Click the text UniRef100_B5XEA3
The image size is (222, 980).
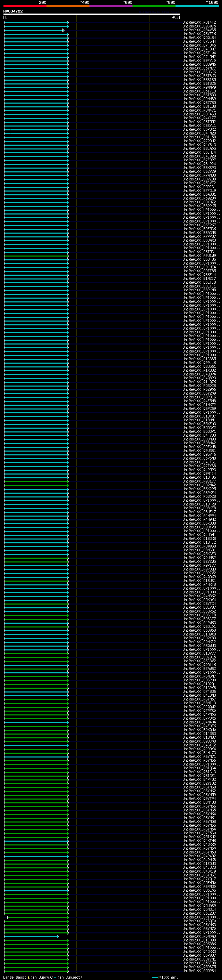click(199, 424)
